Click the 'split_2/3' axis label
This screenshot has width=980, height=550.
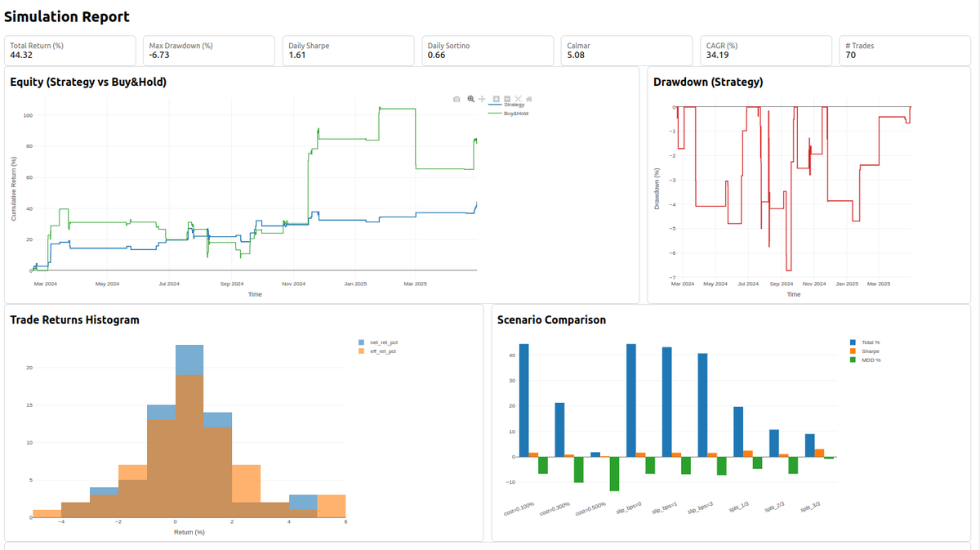774,507
